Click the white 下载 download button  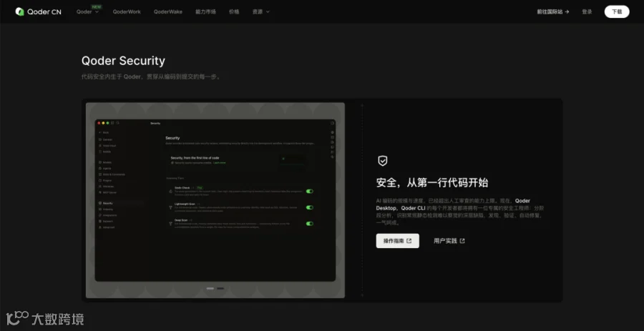617,11
